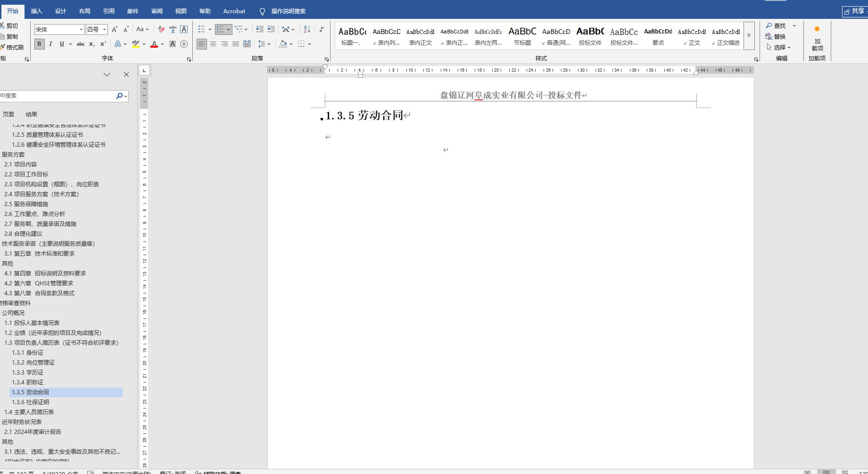The width and height of the screenshot is (868, 474).
Task: Close the navigation pane with the X
Action: click(126, 75)
